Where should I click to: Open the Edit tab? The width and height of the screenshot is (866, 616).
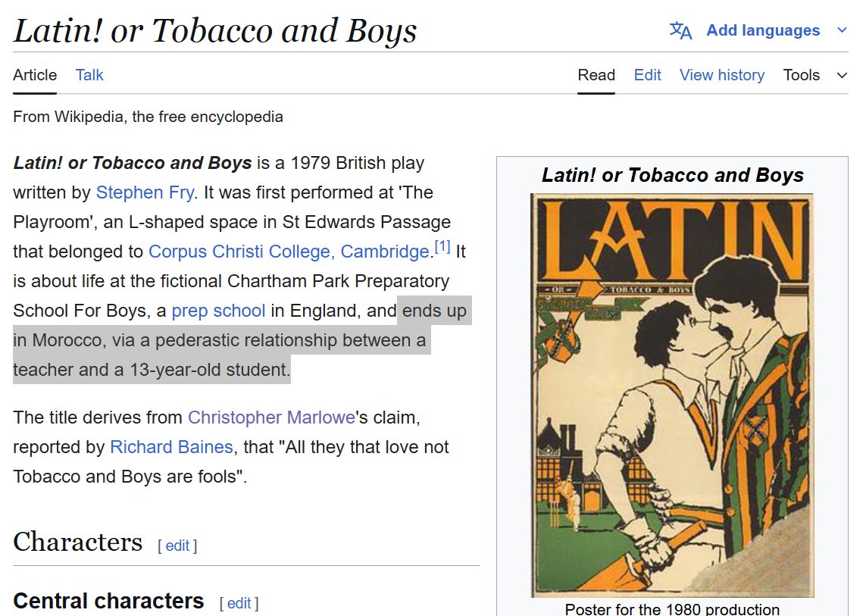(647, 75)
